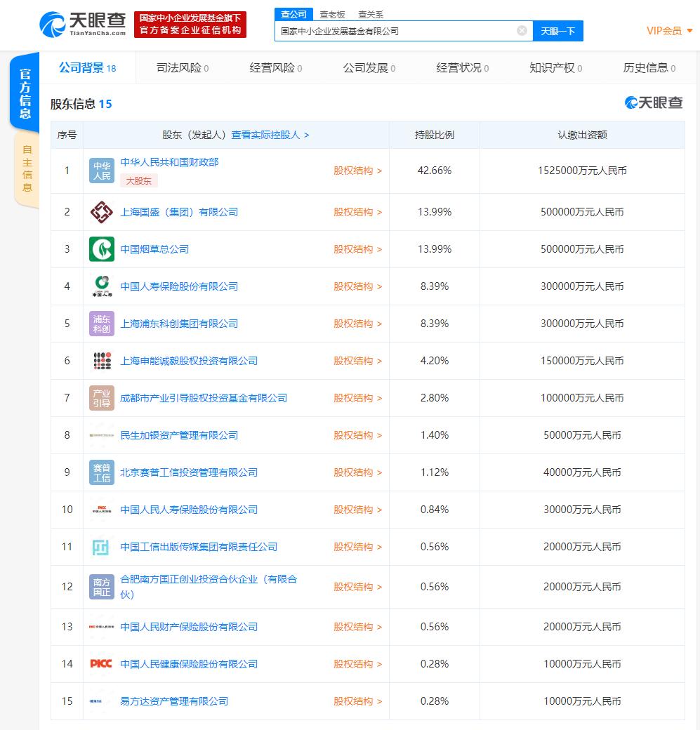
Task: Click the Shanghai Guosheng Group logo icon
Action: coord(102,212)
